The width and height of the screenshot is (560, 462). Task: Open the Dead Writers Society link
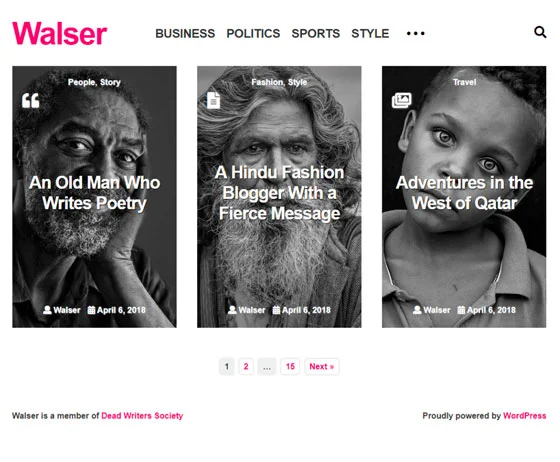tap(142, 416)
